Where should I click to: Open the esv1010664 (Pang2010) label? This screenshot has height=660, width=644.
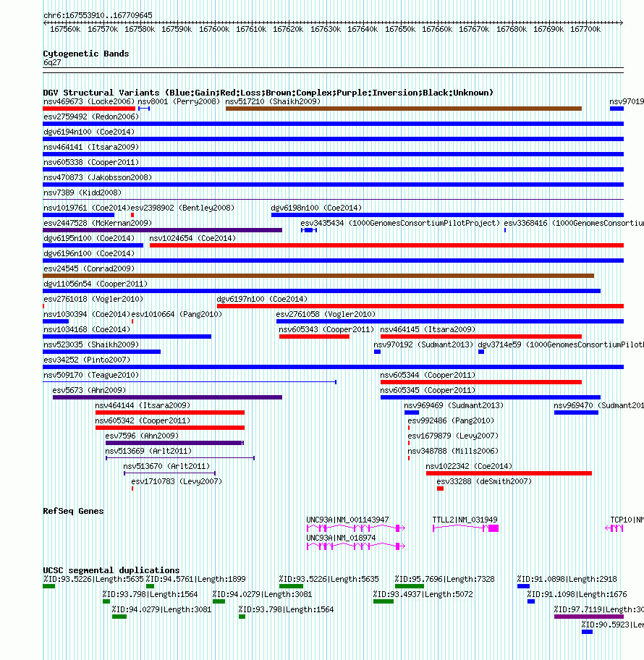point(177,314)
